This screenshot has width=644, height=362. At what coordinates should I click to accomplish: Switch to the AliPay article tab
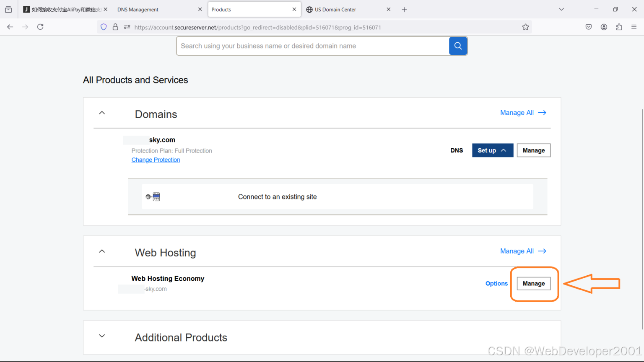pos(65,9)
